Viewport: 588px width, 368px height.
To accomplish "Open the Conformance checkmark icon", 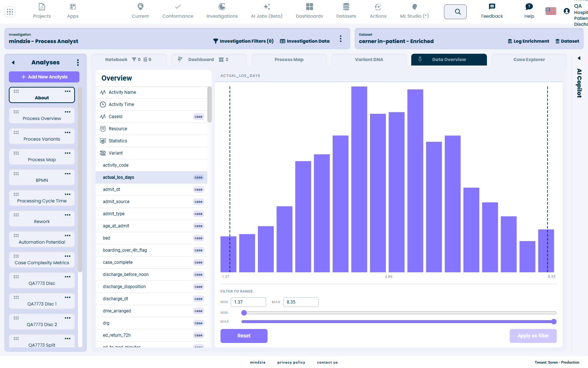I will tap(178, 7).
